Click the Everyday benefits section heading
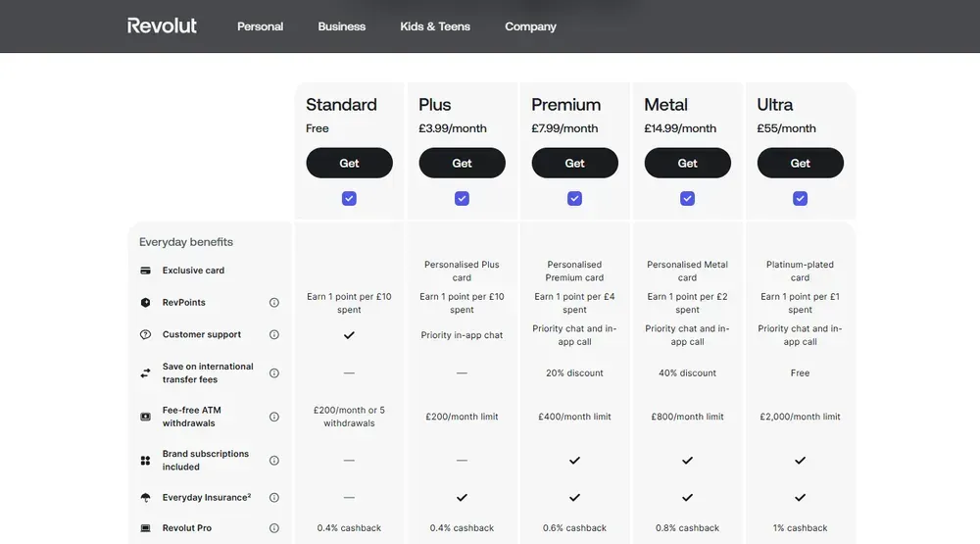980x544 pixels. tap(186, 242)
